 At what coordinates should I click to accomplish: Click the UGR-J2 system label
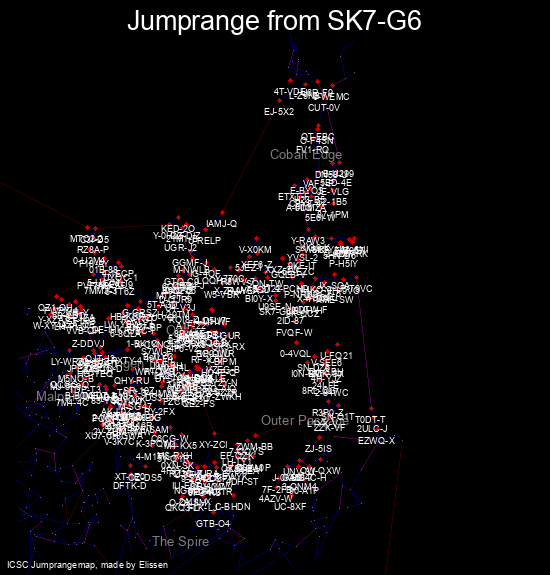coord(180,248)
